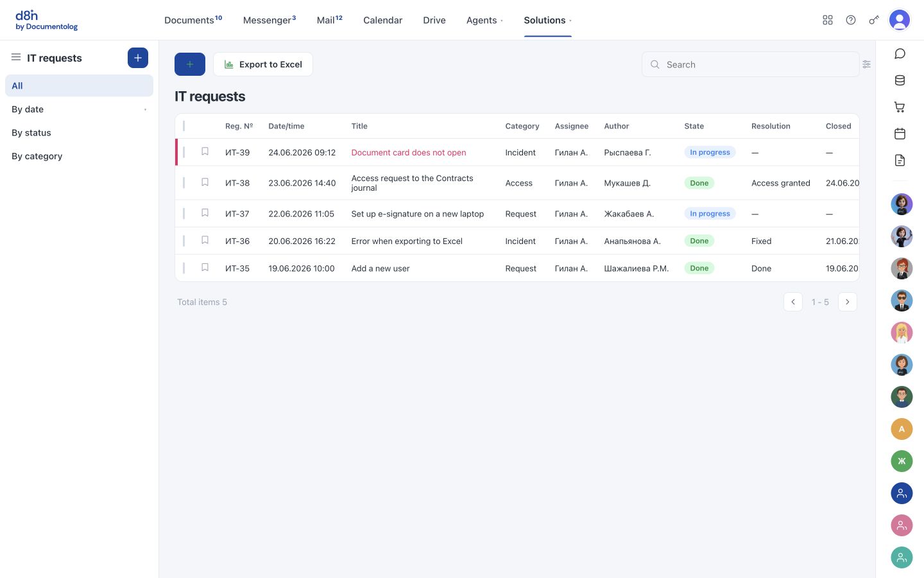
Task: Click the d8n Documentolog logo
Action: point(46,20)
